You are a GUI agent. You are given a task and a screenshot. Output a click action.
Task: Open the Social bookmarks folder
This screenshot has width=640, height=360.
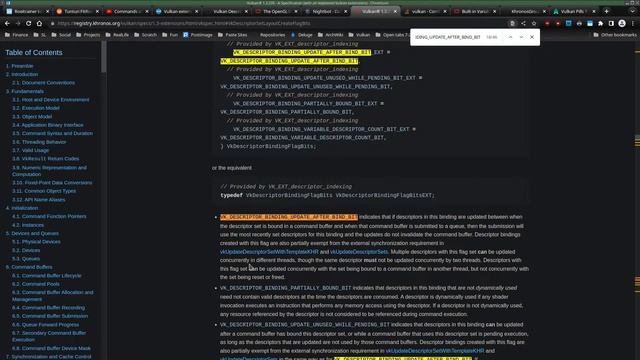point(61,35)
